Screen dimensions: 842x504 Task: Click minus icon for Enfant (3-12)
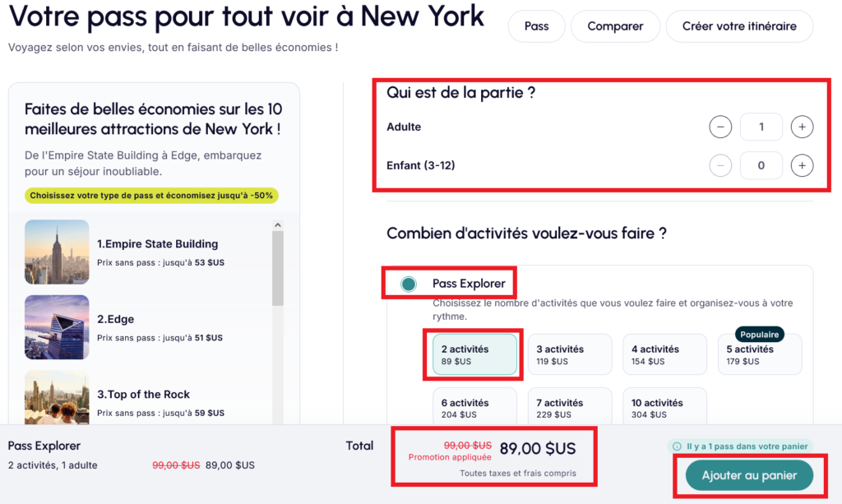(720, 166)
